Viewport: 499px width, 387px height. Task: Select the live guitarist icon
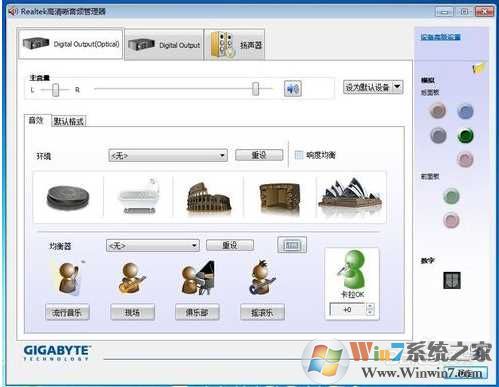[131, 278]
